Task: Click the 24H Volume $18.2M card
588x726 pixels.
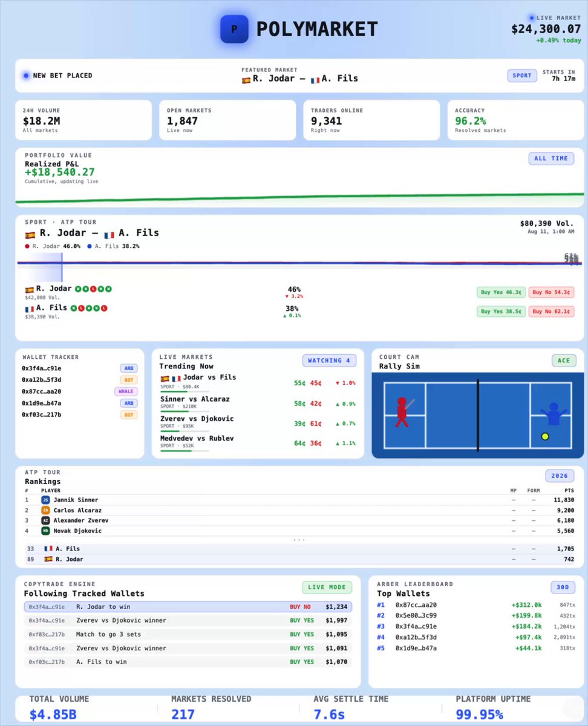Action: coord(83,120)
